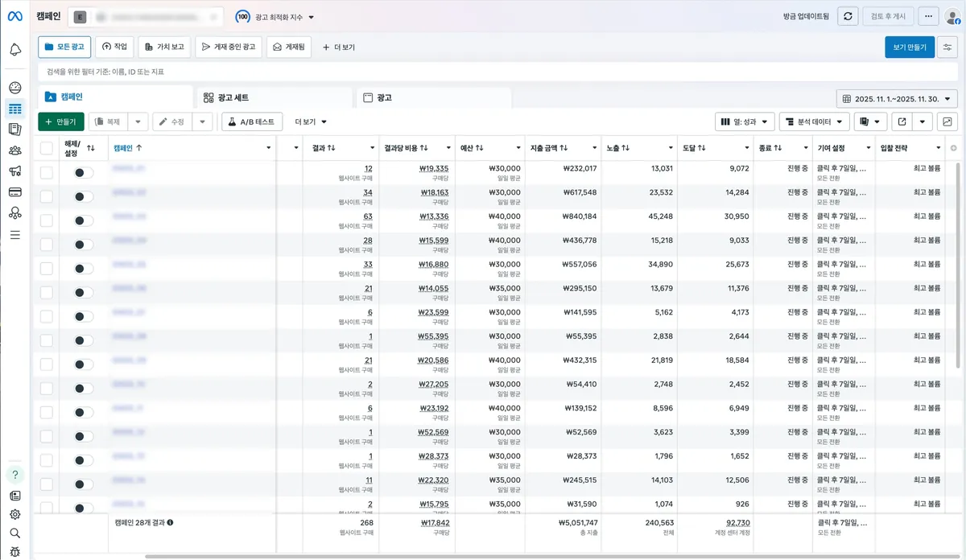The width and height of the screenshot is (966, 560).
Task: Open the all-tools hamburger menu icon
Action: click(14, 235)
